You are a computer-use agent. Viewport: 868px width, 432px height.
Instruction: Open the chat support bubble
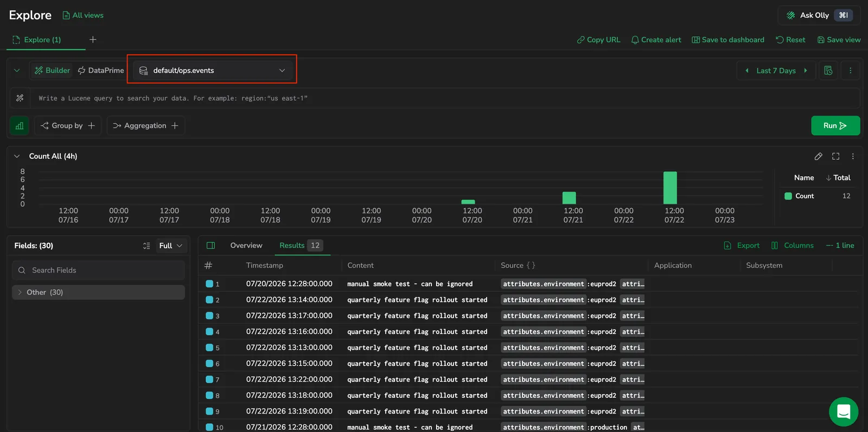(844, 411)
